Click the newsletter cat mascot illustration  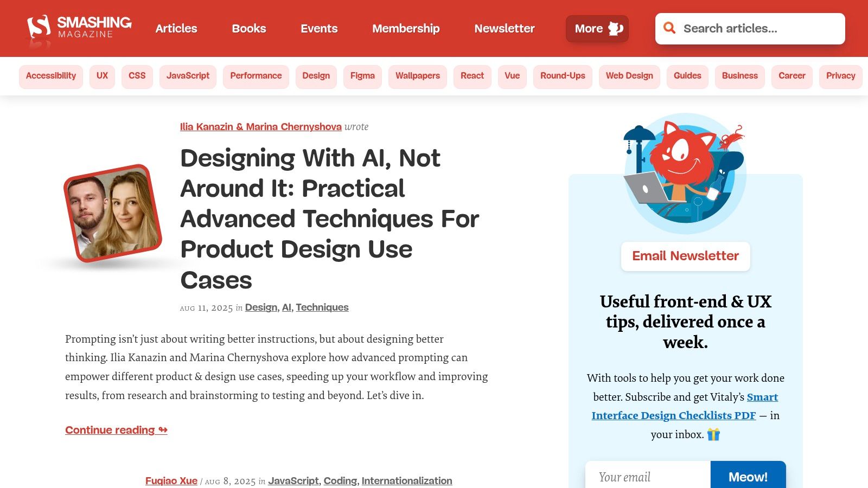point(685,173)
